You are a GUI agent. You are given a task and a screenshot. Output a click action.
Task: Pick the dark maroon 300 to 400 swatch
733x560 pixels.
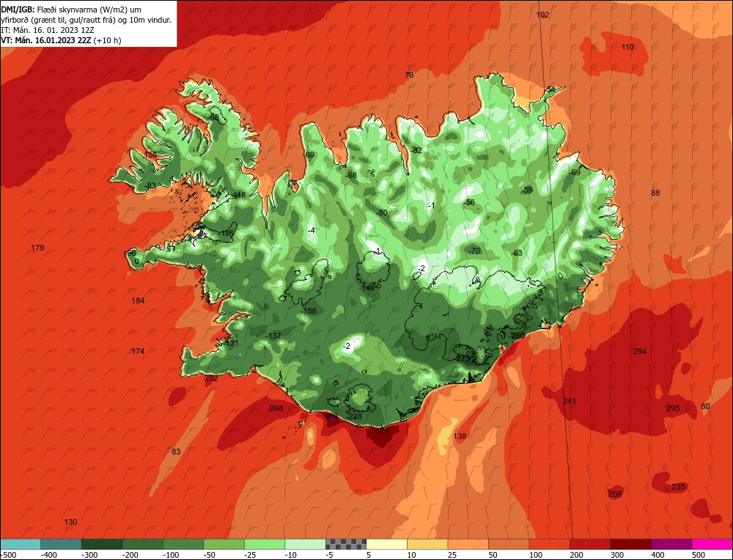tap(631, 544)
